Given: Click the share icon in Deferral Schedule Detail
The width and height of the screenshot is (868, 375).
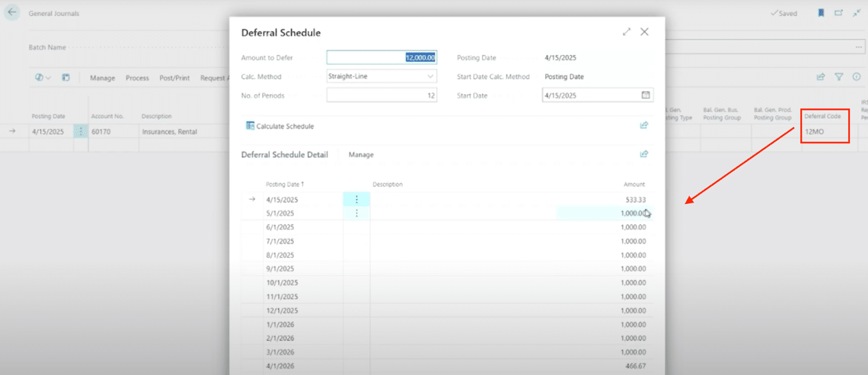Looking at the screenshot, I should click(644, 154).
